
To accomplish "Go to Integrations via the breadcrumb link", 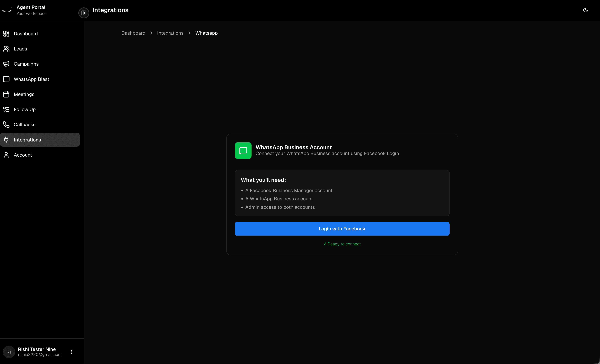I will pos(170,33).
